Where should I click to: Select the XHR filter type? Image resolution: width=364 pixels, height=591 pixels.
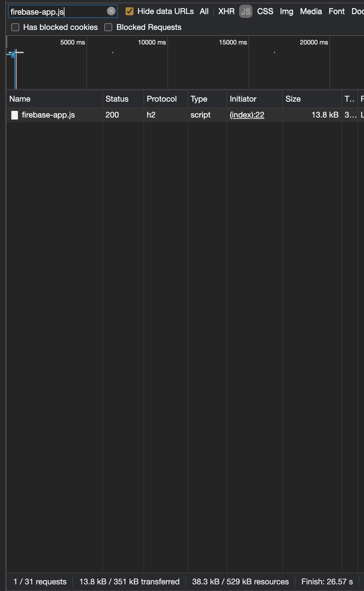tap(227, 11)
